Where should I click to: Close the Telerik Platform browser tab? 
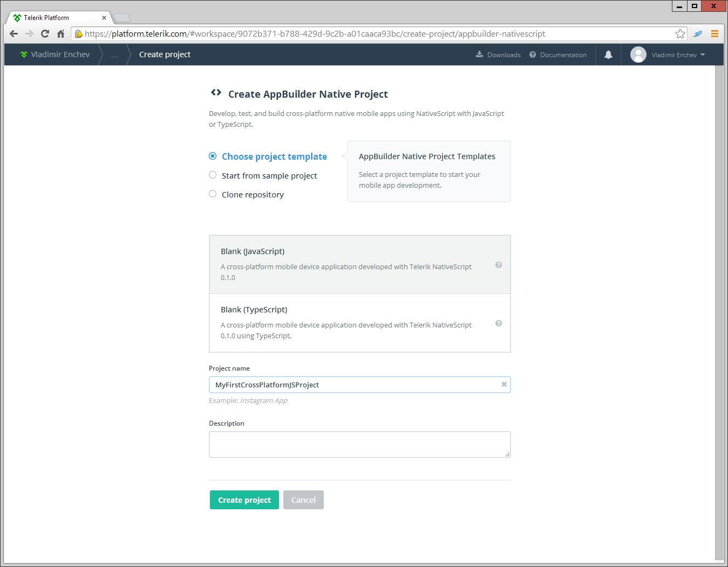pyautogui.click(x=104, y=18)
